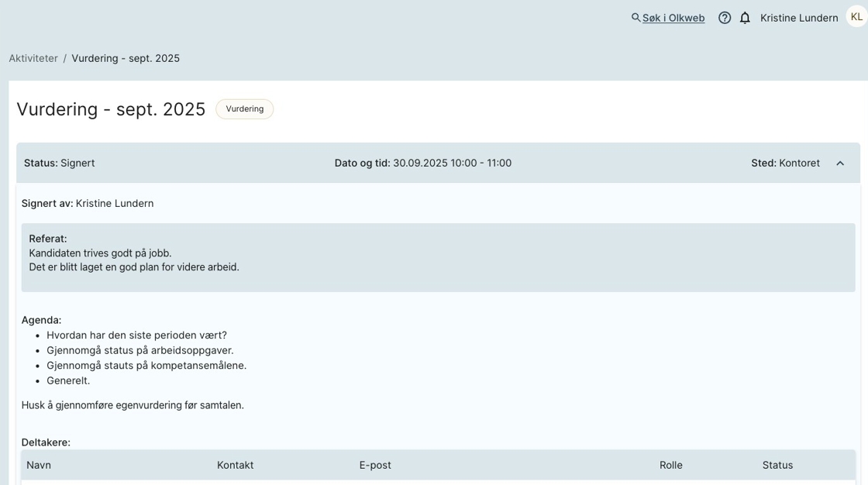Click the Status column header in table
Viewport: 868px width, 485px height.
(x=777, y=465)
